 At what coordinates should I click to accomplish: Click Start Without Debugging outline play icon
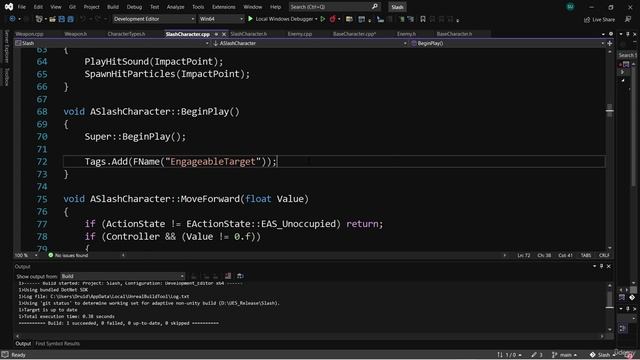(323, 19)
